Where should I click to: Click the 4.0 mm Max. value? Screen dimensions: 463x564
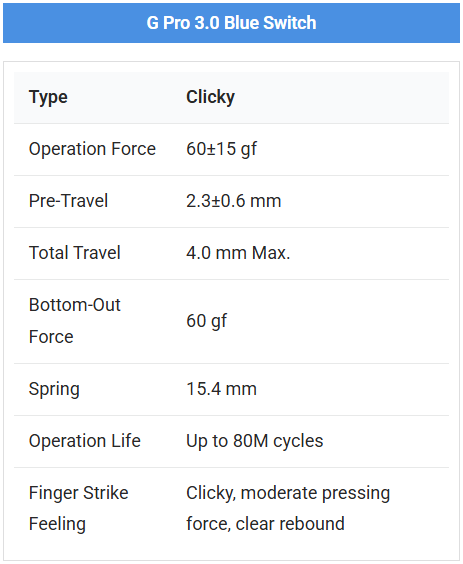click(238, 253)
